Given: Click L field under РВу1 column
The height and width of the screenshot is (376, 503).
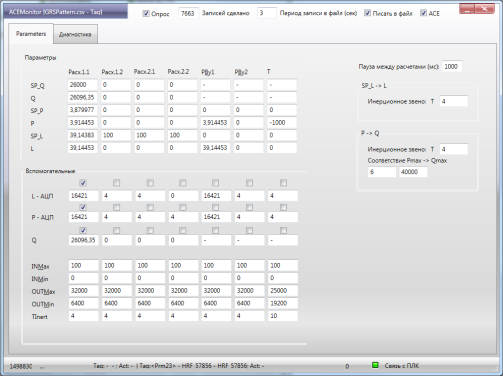Looking at the screenshot, I should 215,148.
